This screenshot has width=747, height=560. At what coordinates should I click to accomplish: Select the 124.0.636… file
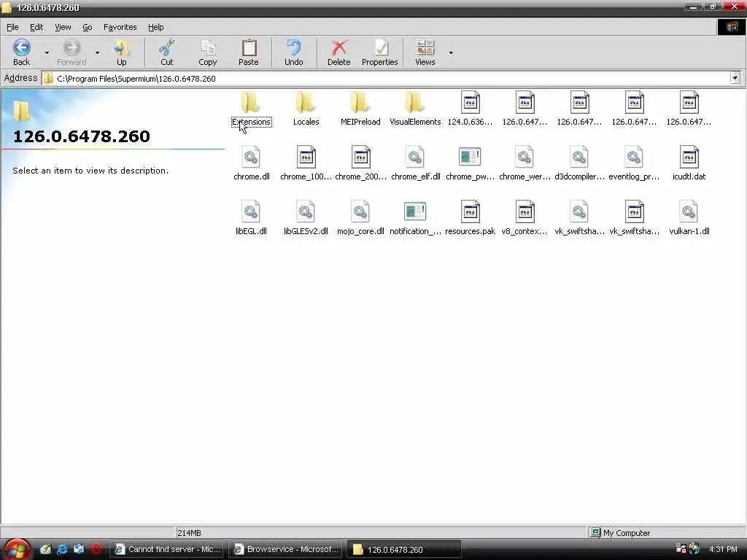click(x=470, y=109)
